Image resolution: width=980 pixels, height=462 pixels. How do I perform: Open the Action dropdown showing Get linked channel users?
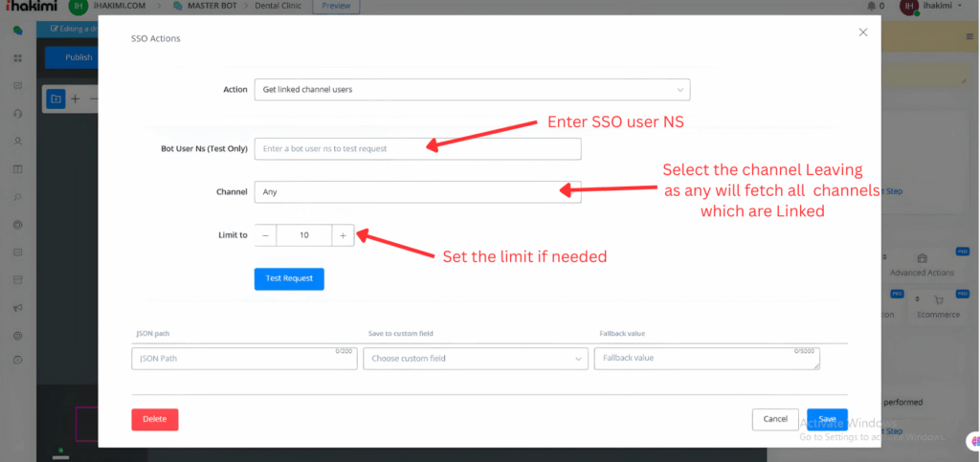[471, 90]
